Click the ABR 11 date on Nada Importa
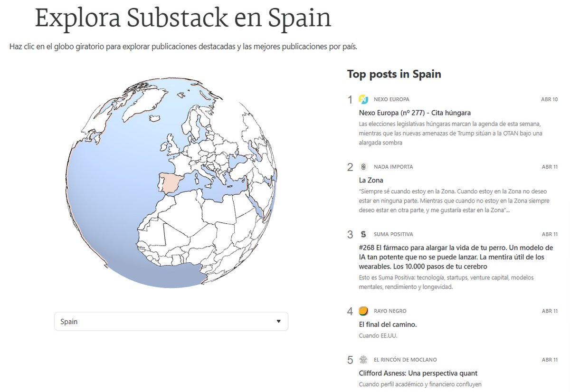570x392 pixels. tap(550, 167)
